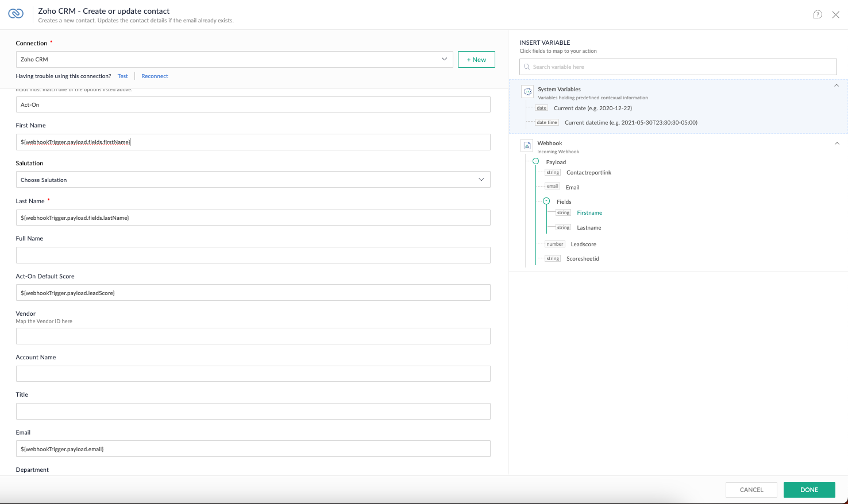This screenshot has height=504, width=848.
Task: Click the CANCEL button
Action: (751, 490)
